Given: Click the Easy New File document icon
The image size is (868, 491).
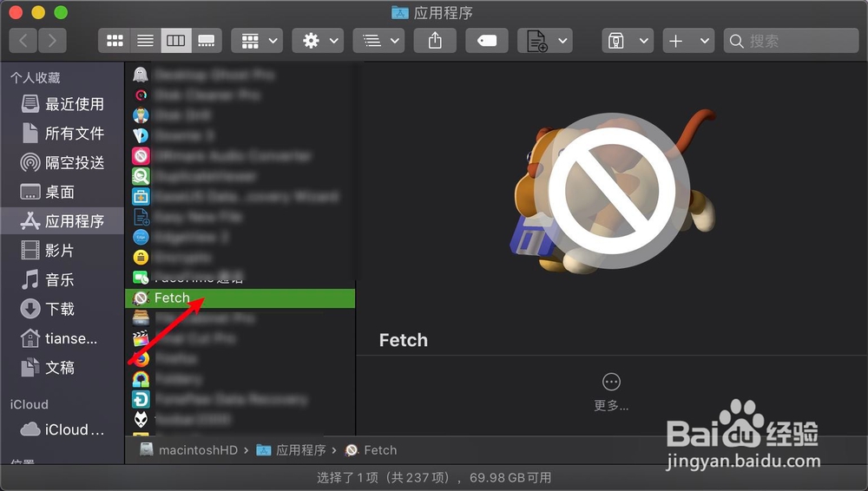Looking at the screenshot, I should [x=141, y=217].
